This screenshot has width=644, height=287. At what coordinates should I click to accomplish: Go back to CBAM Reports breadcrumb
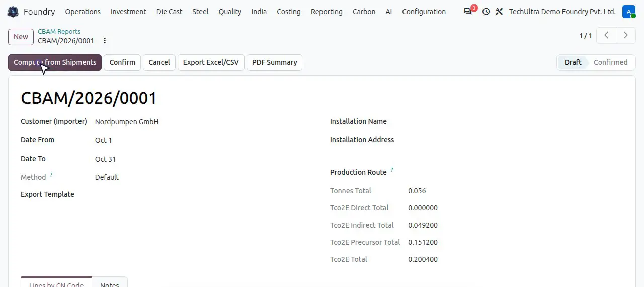[59, 31]
